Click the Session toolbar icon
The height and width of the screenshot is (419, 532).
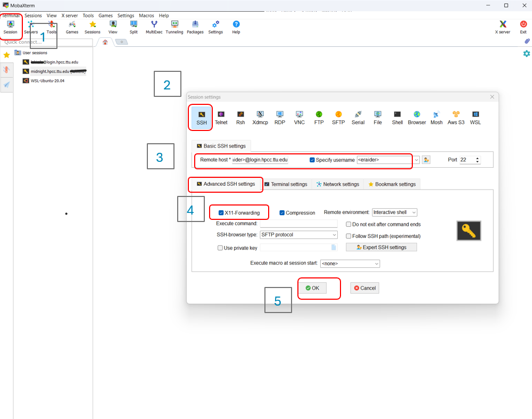(10, 27)
